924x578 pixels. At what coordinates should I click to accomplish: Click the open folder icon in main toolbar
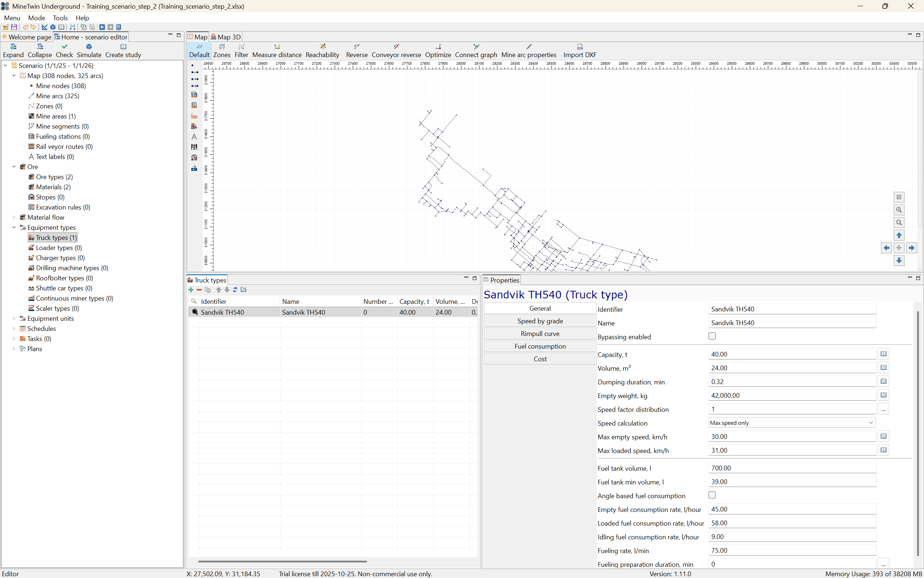pos(6,27)
